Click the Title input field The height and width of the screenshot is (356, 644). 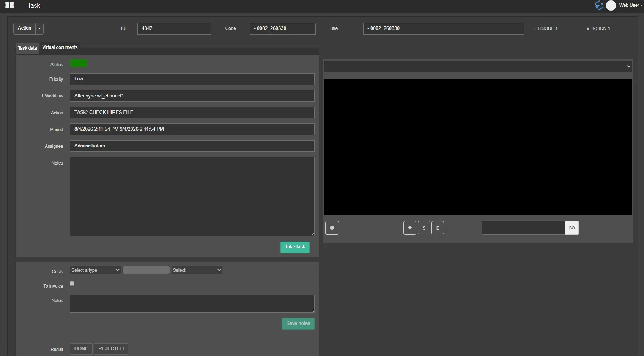443,28
